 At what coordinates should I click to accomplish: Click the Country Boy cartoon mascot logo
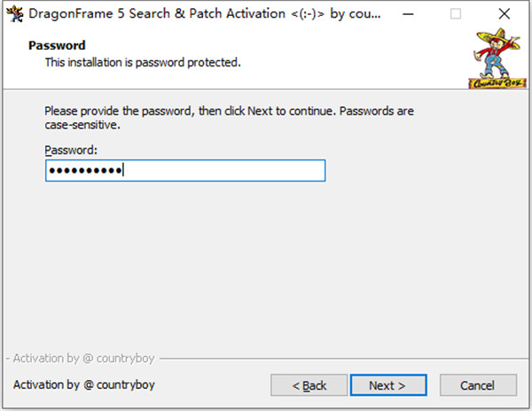497,53
